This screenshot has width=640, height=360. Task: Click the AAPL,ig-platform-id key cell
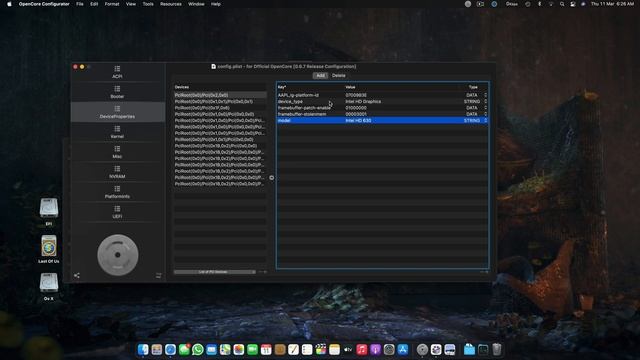tap(298, 95)
